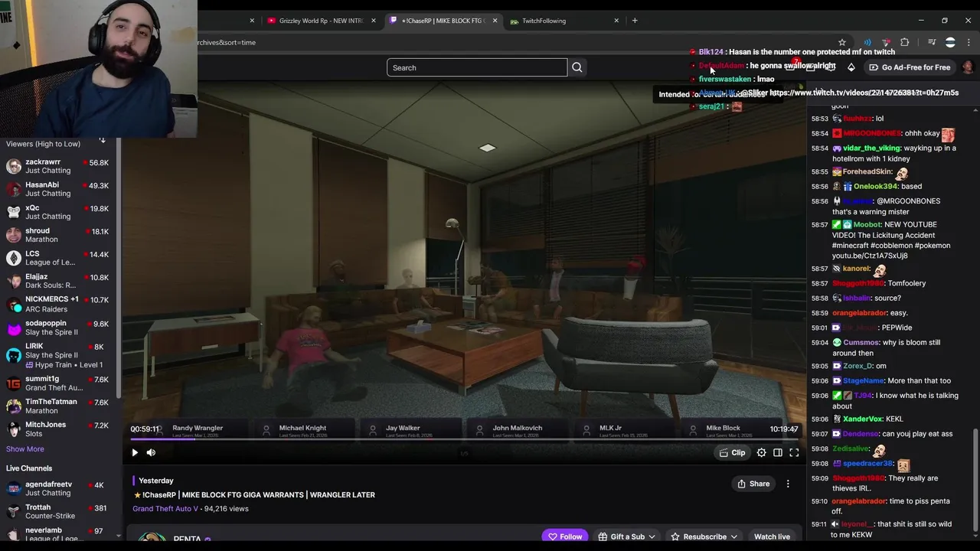Play the VOD video

pyautogui.click(x=135, y=452)
